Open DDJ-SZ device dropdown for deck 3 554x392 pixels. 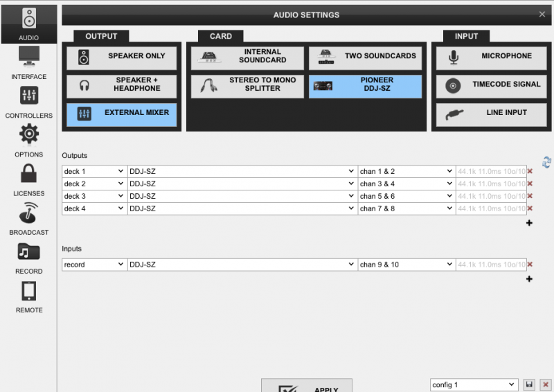242,196
